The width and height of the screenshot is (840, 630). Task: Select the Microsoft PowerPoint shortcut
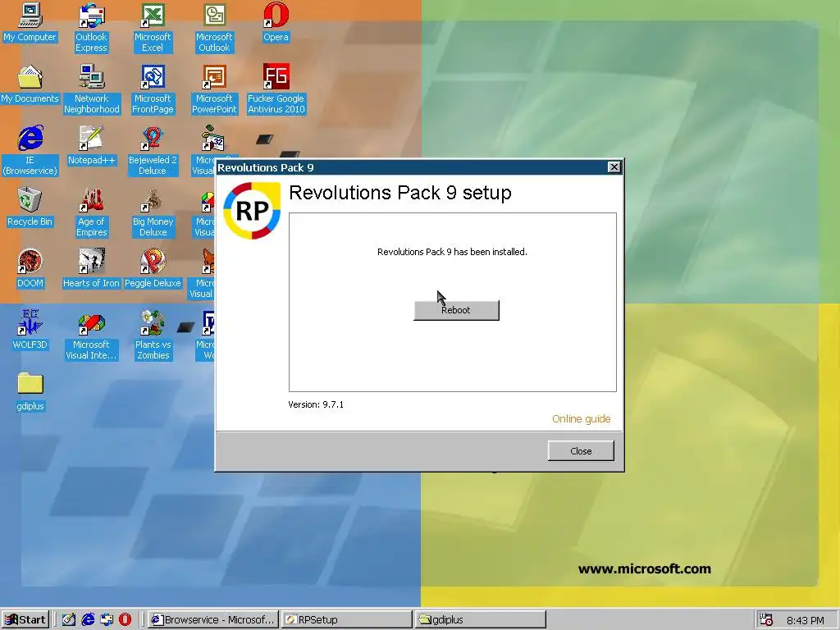coord(214,89)
